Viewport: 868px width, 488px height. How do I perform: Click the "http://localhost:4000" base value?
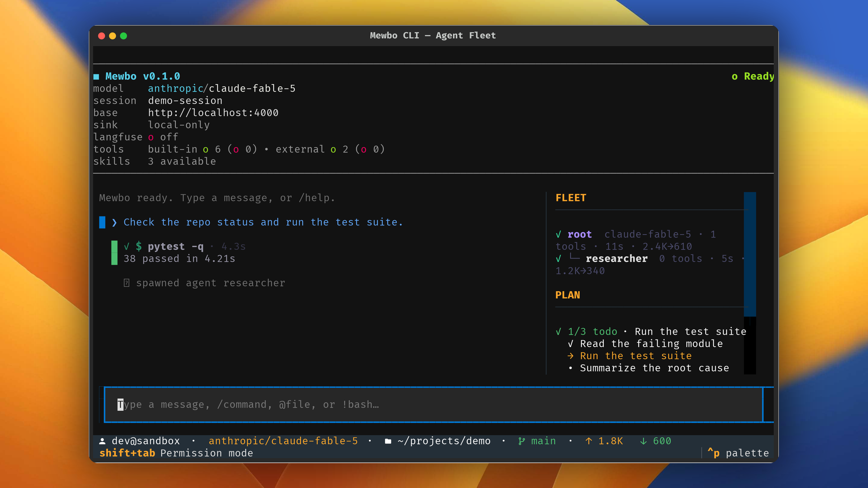pyautogui.click(x=213, y=113)
